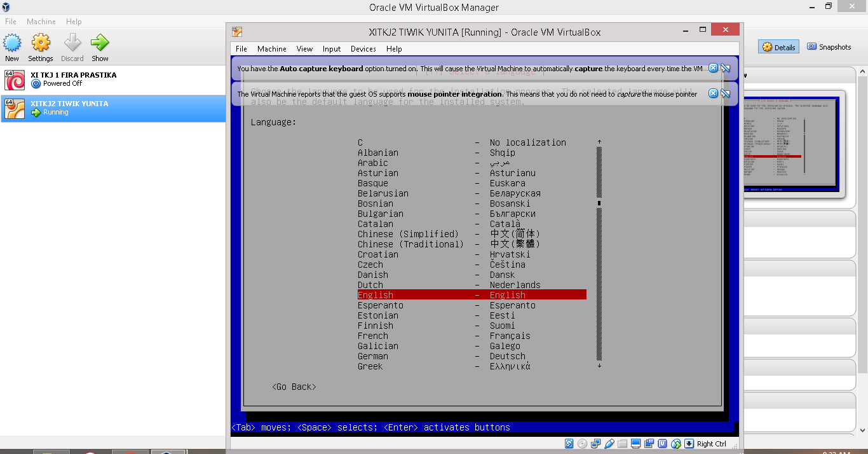Select the C - No localization row
The width and height of the screenshot is (868, 454).
(472, 142)
